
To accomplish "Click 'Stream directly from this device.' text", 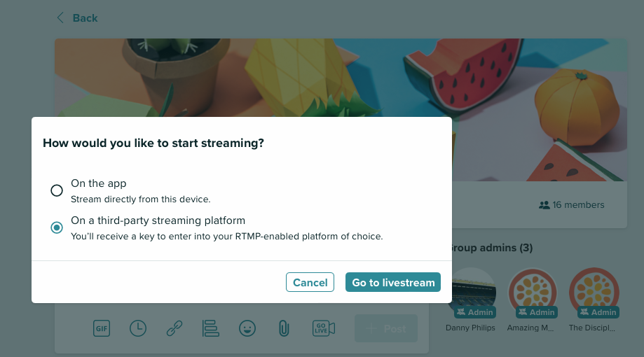I will pyautogui.click(x=140, y=199).
